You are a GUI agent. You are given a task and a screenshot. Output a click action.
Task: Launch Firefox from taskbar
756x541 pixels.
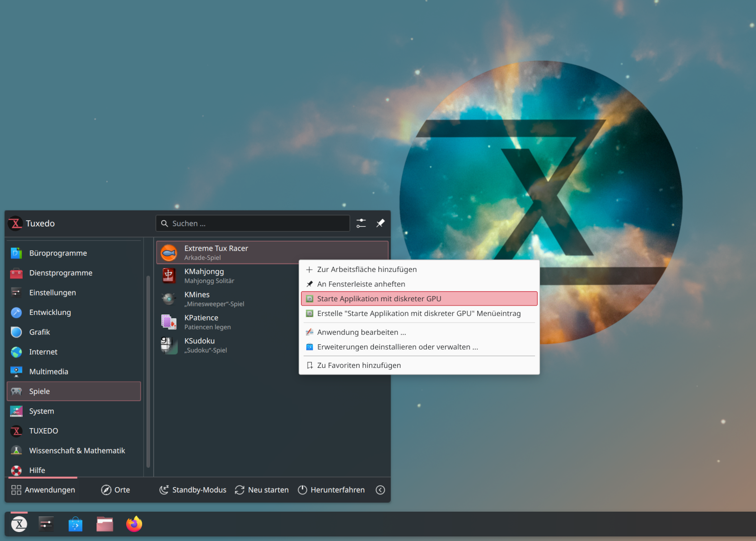tap(134, 524)
